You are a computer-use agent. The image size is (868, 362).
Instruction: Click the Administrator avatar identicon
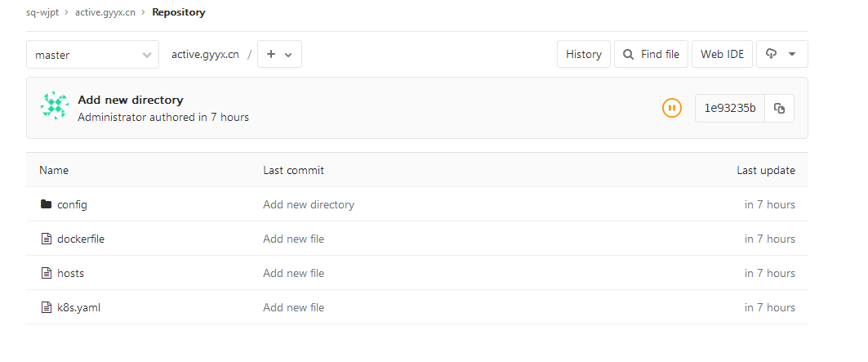pos(55,107)
